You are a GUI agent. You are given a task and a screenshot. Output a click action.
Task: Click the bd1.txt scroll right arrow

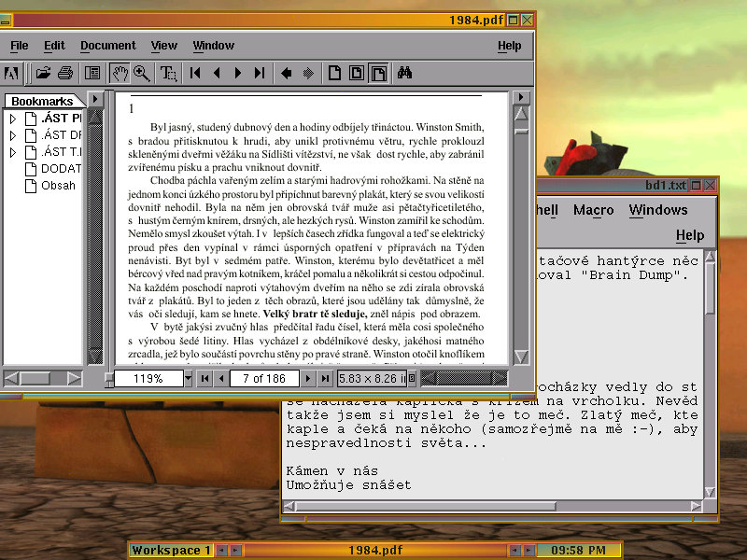tap(696, 506)
